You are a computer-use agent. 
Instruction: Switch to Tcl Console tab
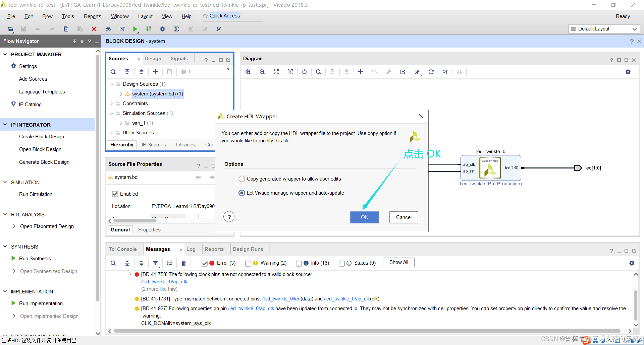[x=123, y=249]
